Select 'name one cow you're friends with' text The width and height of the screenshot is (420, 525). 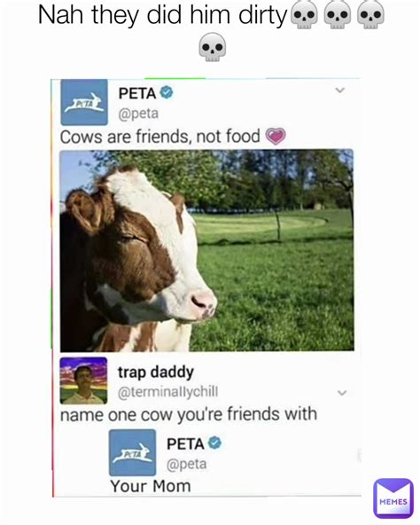click(189, 414)
